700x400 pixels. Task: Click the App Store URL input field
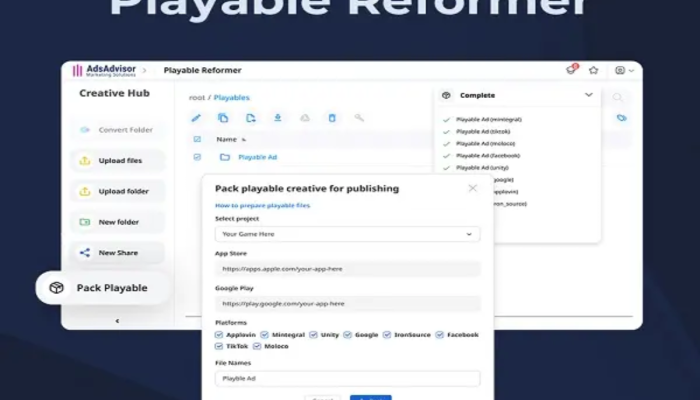347,269
